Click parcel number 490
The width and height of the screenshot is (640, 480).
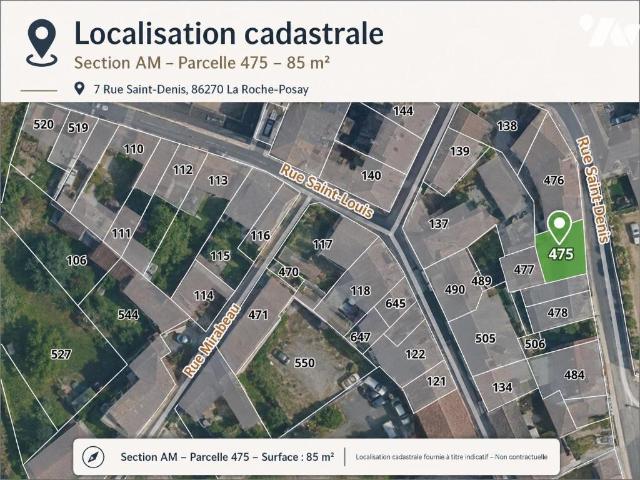tap(455, 289)
